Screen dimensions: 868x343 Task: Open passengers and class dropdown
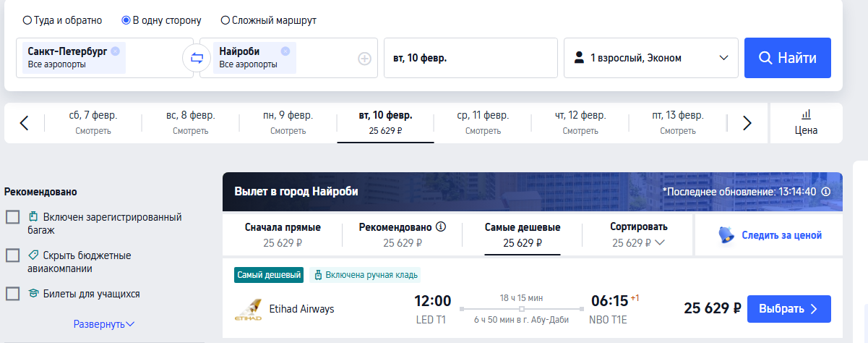[x=651, y=58]
